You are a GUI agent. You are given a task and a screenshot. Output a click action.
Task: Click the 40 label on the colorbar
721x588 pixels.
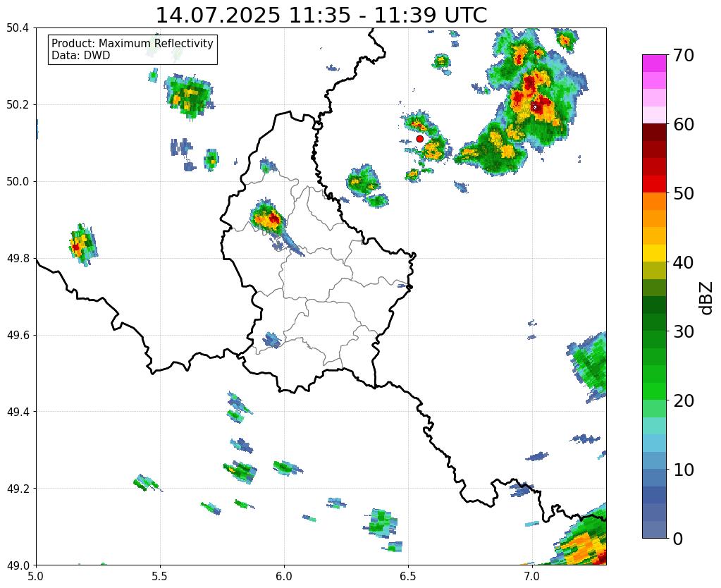(683, 262)
